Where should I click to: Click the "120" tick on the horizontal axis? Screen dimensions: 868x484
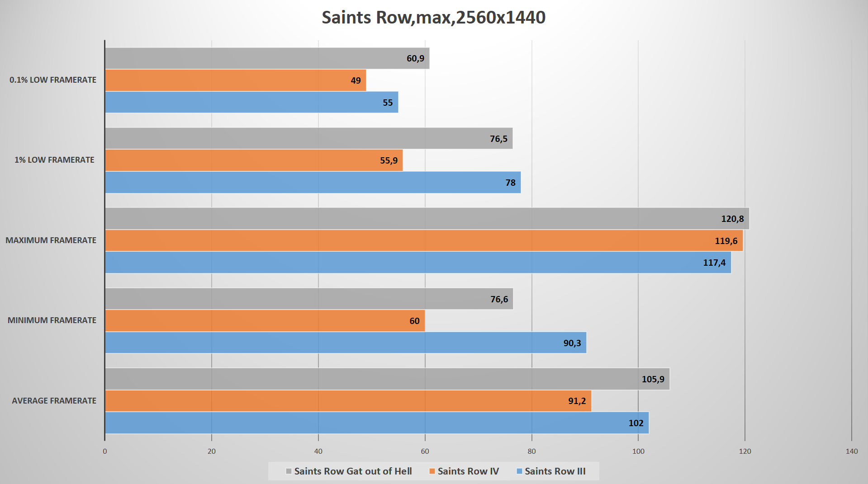tap(745, 451)
